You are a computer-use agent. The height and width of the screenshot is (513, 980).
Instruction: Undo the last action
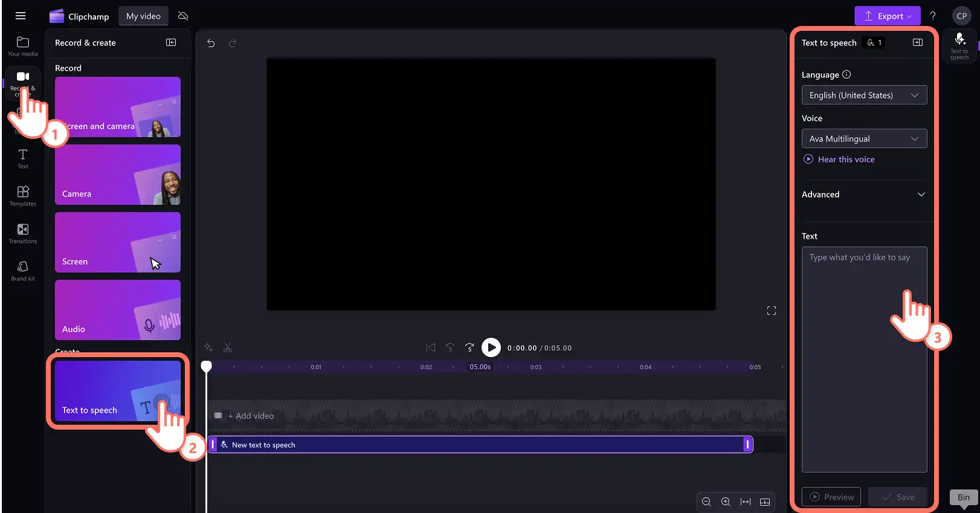point(211,43)
